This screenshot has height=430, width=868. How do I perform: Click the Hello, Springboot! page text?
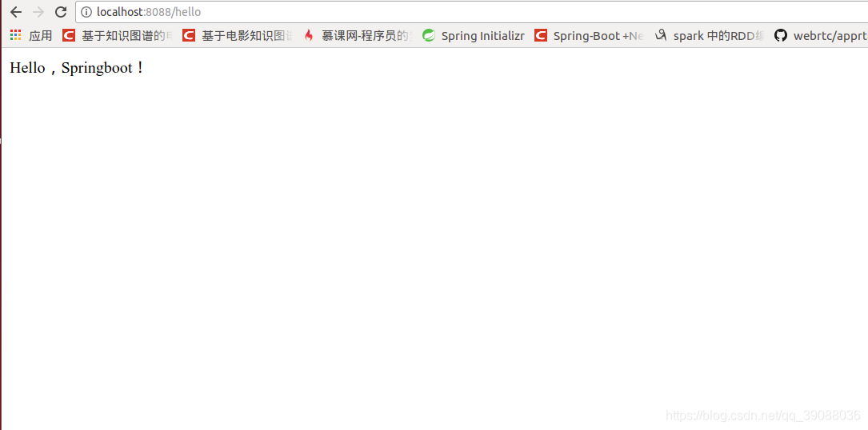point(77,68)
